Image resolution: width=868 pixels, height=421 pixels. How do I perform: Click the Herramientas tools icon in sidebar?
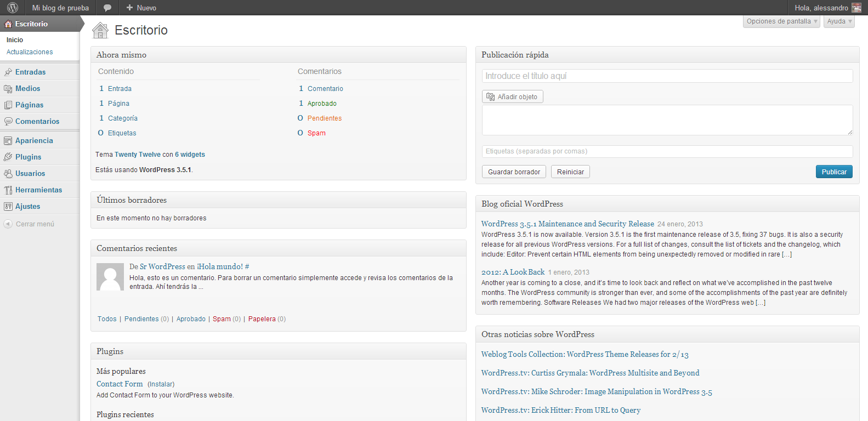click(8, 190)
